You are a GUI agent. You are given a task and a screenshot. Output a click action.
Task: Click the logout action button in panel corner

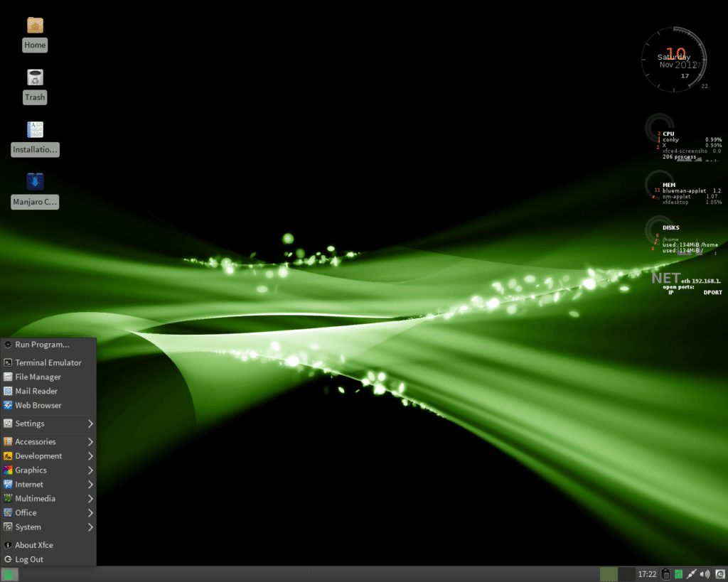tap(719, 574)
